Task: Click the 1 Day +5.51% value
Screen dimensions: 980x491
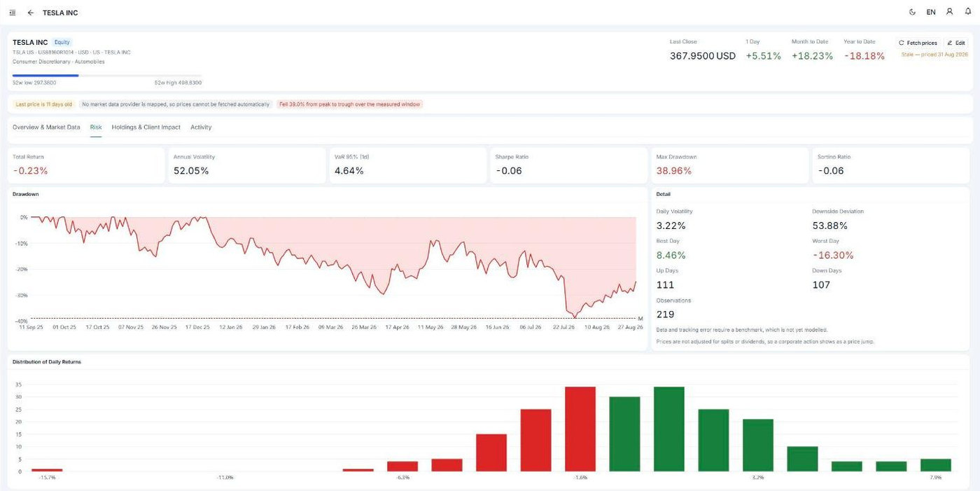Action: 763,56
